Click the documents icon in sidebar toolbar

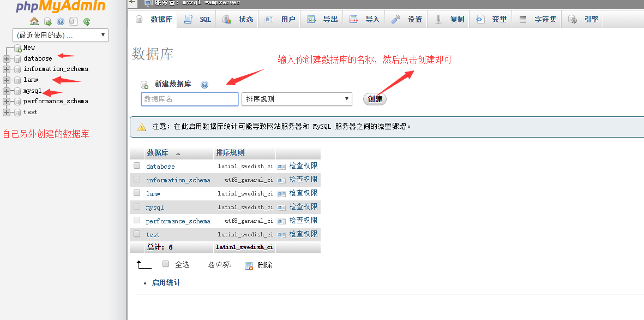[74, 21]
